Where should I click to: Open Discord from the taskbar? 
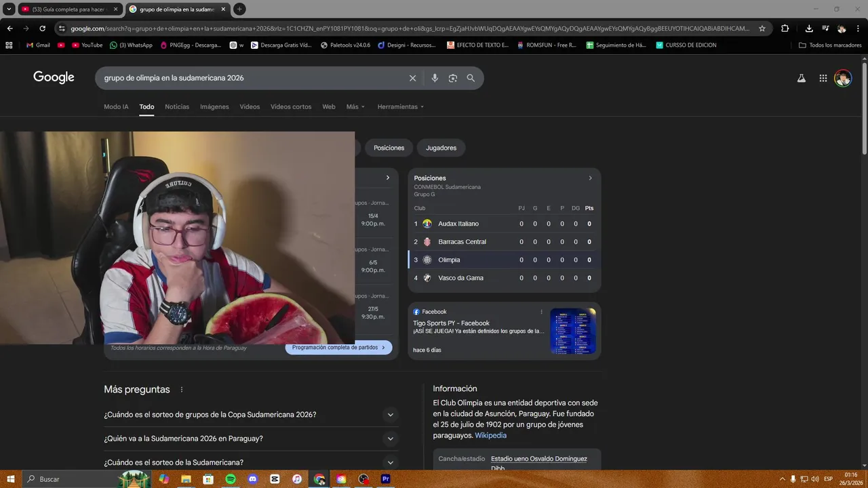point(253,479)
